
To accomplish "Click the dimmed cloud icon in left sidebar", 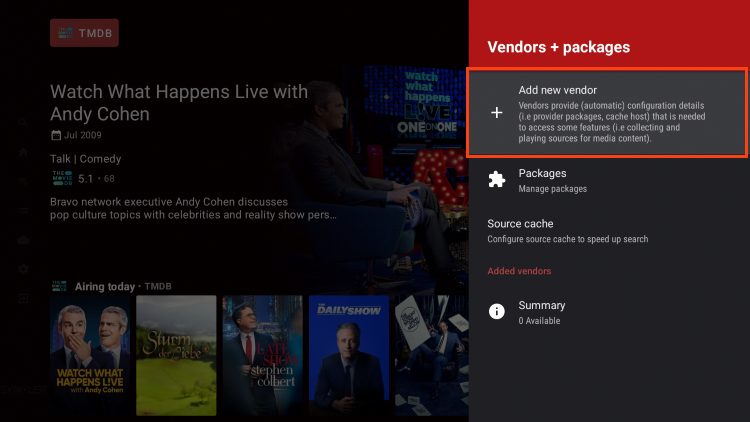I will (23, 240).
